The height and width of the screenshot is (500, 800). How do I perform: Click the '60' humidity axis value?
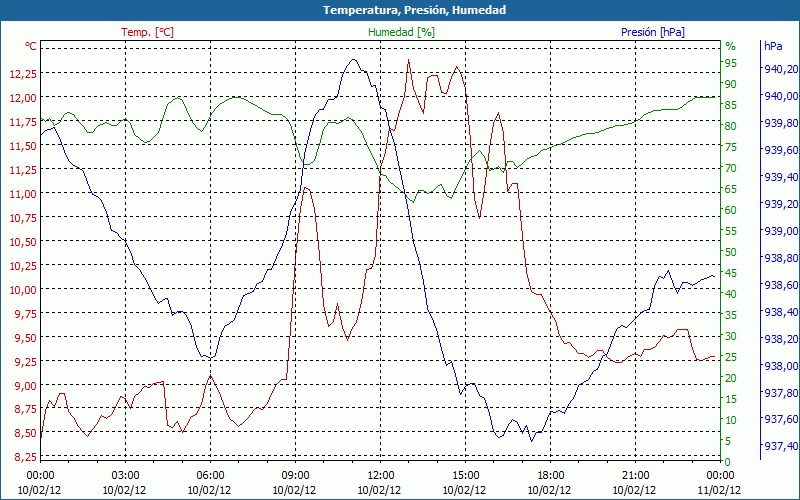pyautogui.click(x=731, y=210)
